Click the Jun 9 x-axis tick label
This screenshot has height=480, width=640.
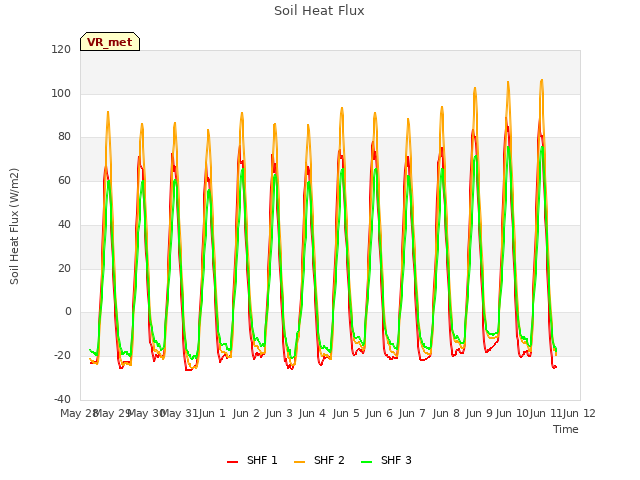(479, 413)
